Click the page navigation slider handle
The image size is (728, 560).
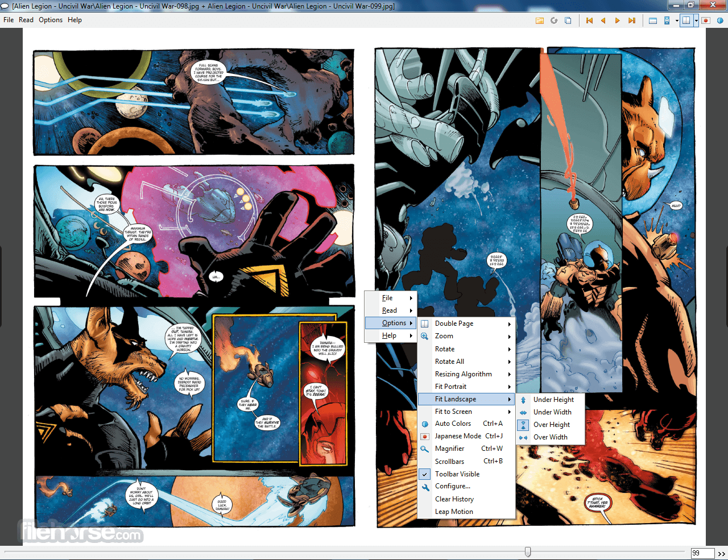[528, 552]
